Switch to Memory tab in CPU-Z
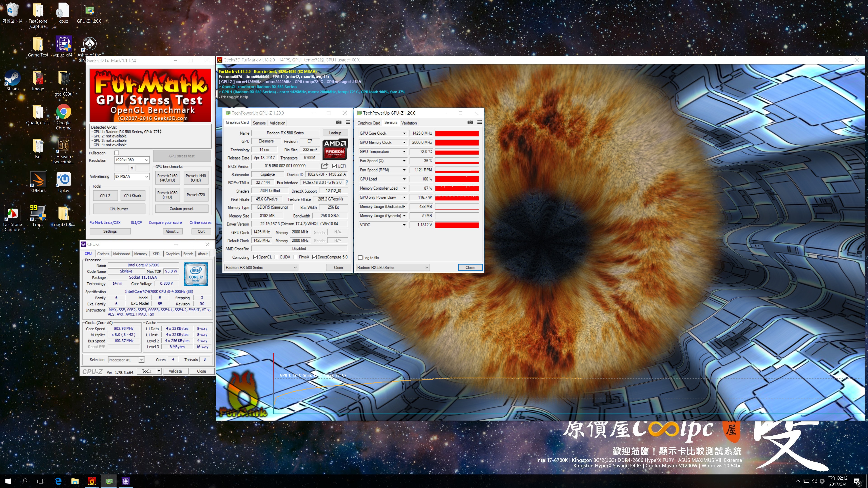The image size is (868, 488). (141, 254)
